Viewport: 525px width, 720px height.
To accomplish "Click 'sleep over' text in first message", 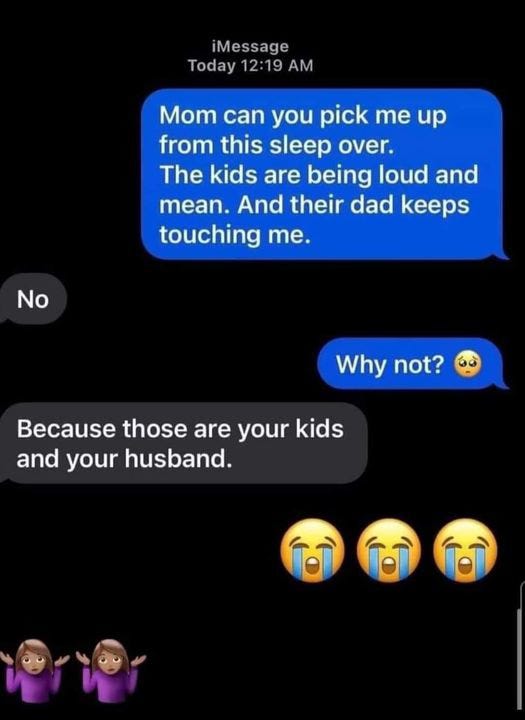I will click(329, 145).
